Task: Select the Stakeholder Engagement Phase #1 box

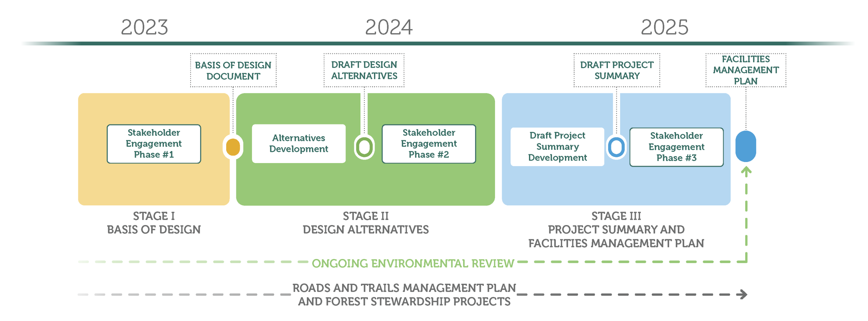Action: coord(154,144)
